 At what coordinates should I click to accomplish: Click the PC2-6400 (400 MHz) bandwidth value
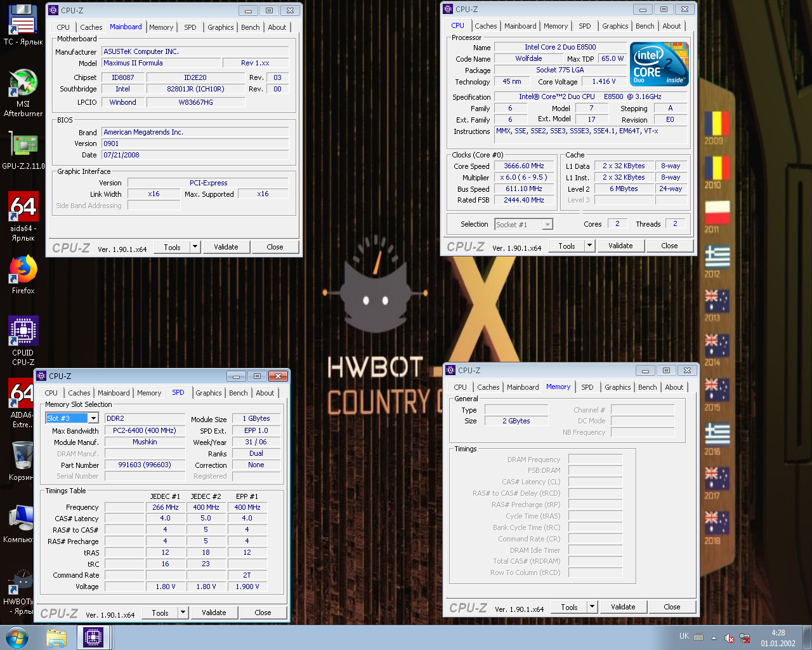[145, 430]
